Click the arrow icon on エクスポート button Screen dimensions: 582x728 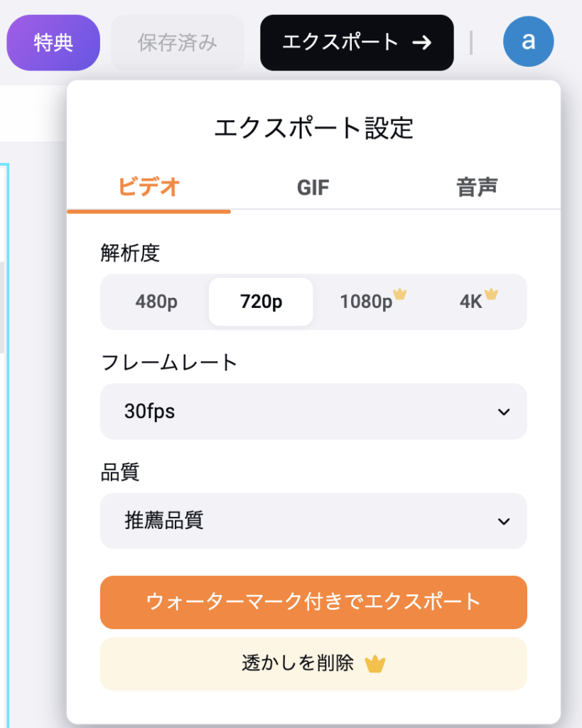click(x=422, y=43)
